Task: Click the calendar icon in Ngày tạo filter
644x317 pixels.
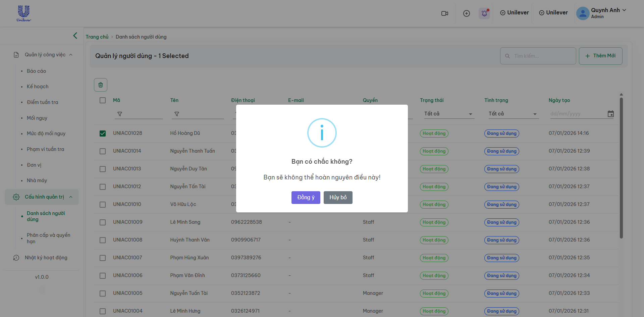Action: pos(610,114)
